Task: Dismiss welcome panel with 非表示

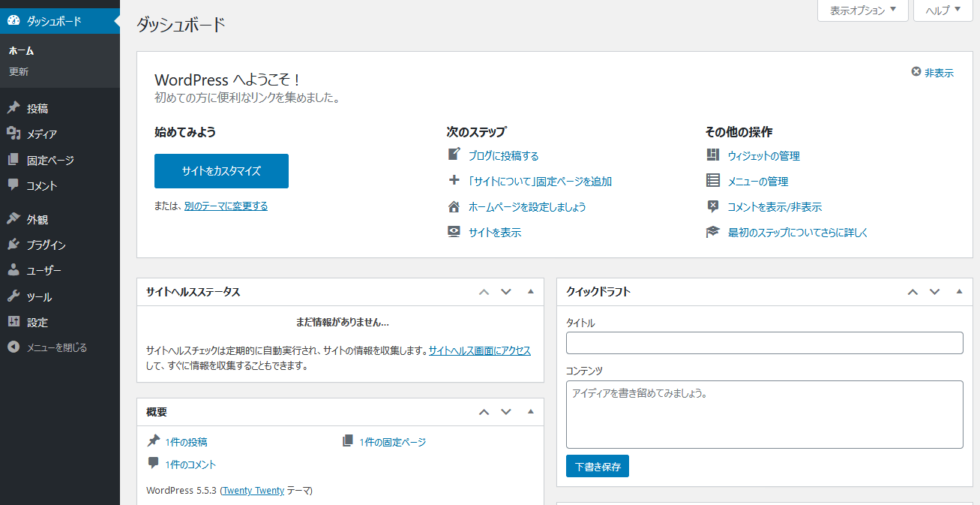Action: click(932, 73)
